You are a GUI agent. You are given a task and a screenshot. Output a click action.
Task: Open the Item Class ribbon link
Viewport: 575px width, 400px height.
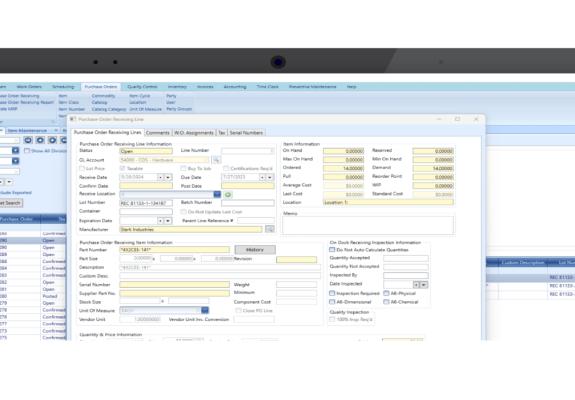(x=69, y=103)
